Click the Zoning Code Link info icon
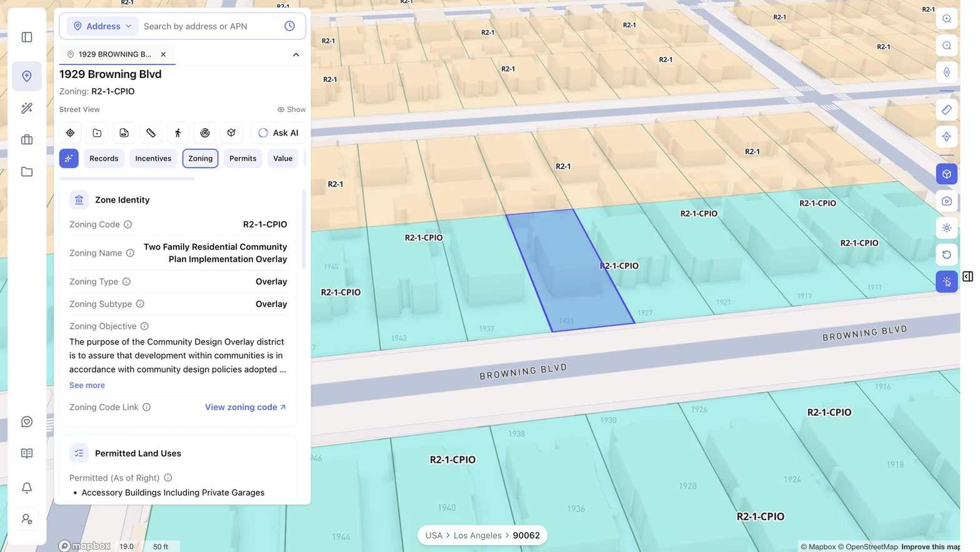This screenshot has height=552, width=980. [x=146, y=408]
